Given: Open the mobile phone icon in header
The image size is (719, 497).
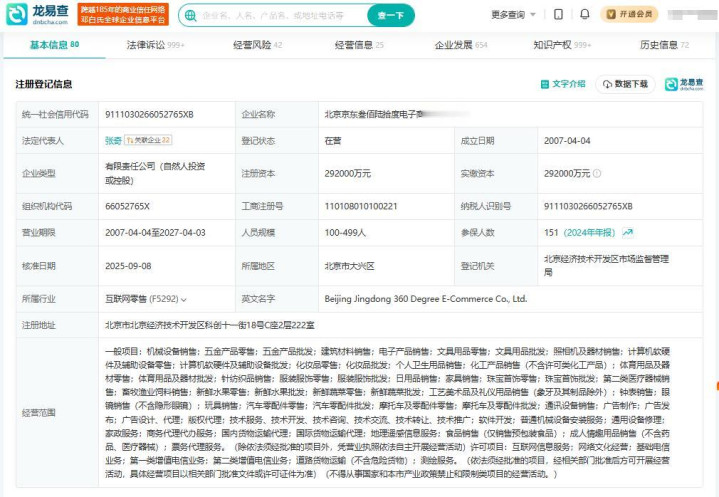Looking at the screenshot, I should (x=559, y=14).
